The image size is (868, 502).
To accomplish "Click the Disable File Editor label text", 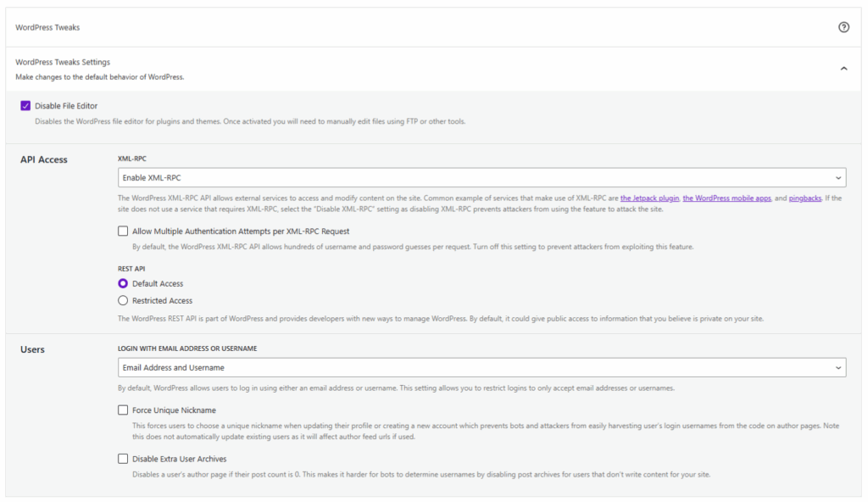I will (x=66, y=106).
